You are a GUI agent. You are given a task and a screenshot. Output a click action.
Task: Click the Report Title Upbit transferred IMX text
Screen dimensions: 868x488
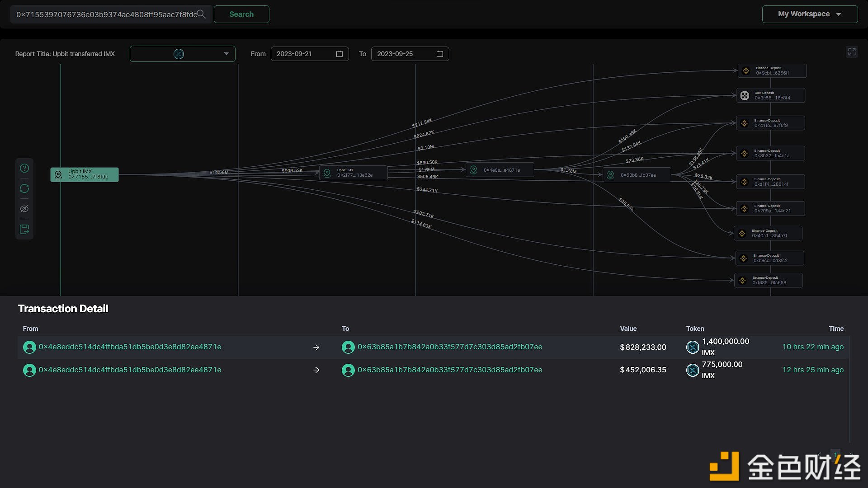[65, 54]
